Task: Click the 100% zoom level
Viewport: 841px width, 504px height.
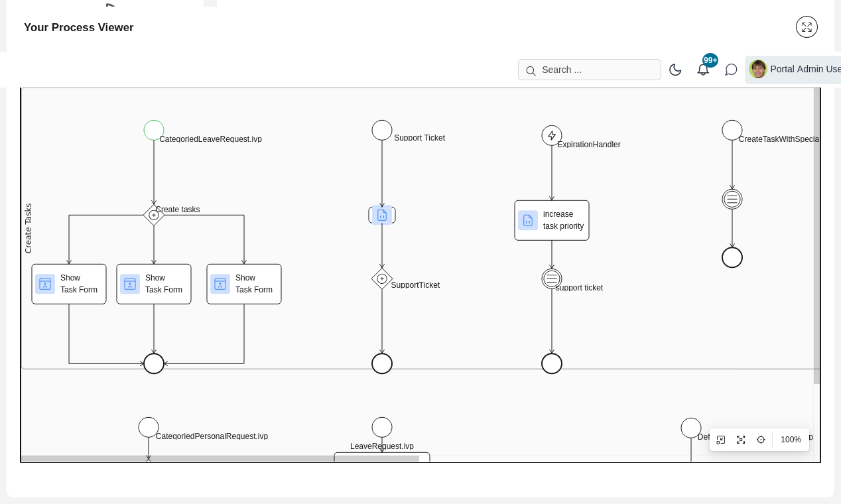Action: pyautogui.click(x=791, y=440)
